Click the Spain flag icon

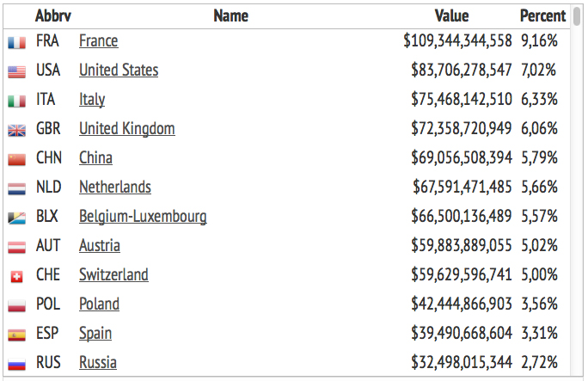click(x=16, y=335)
